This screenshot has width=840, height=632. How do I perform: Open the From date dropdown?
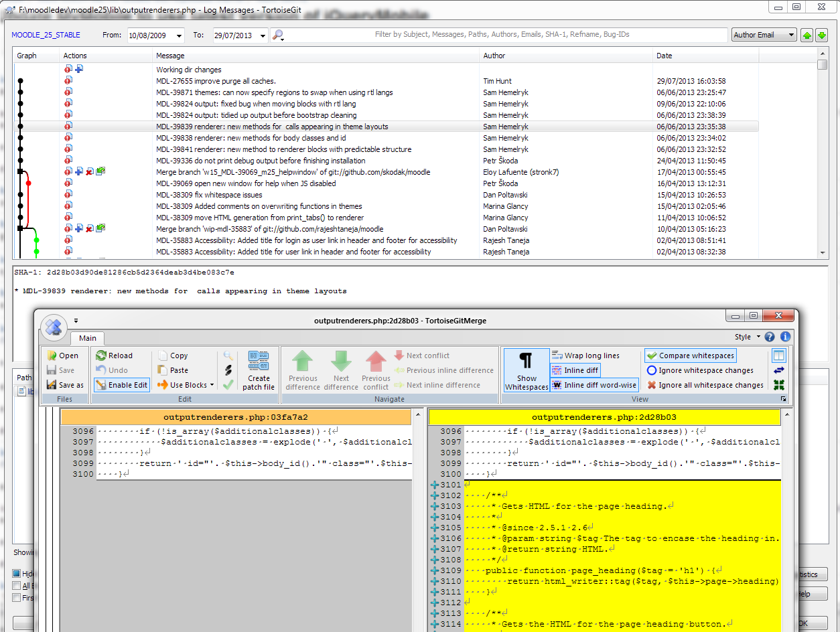[179, 35]
